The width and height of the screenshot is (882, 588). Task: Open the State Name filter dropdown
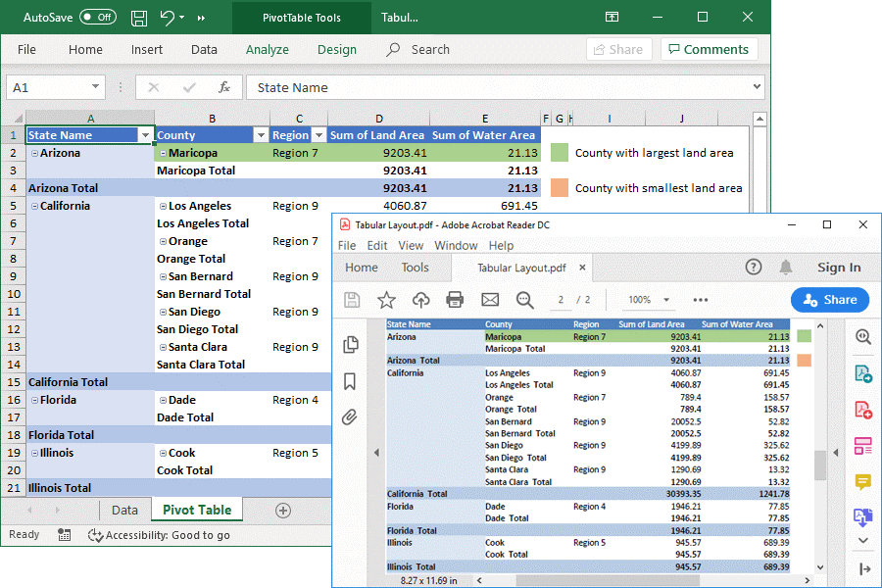point(145,135)
